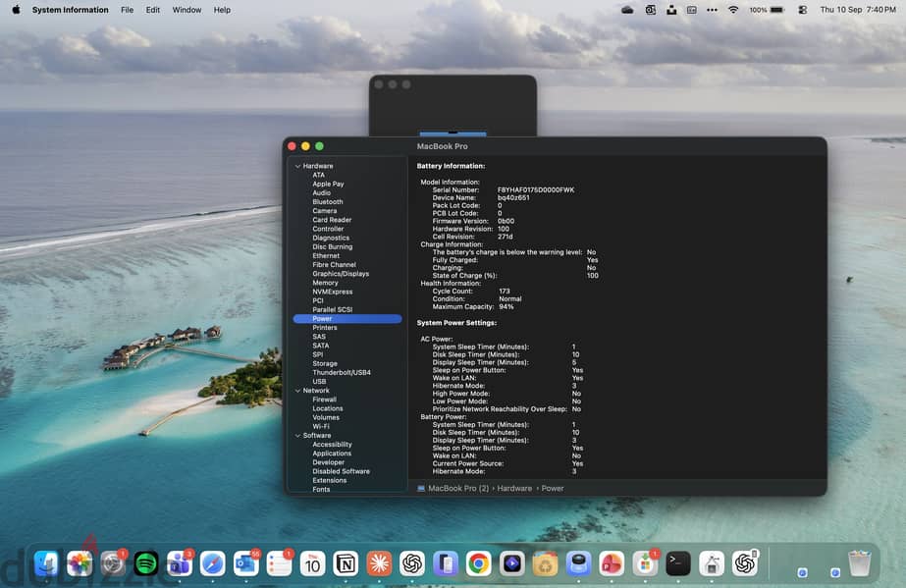This screenshot has width=906, height=588.
Task: Click the Cycle Count value 173
Action: click(x=505, y=292)
